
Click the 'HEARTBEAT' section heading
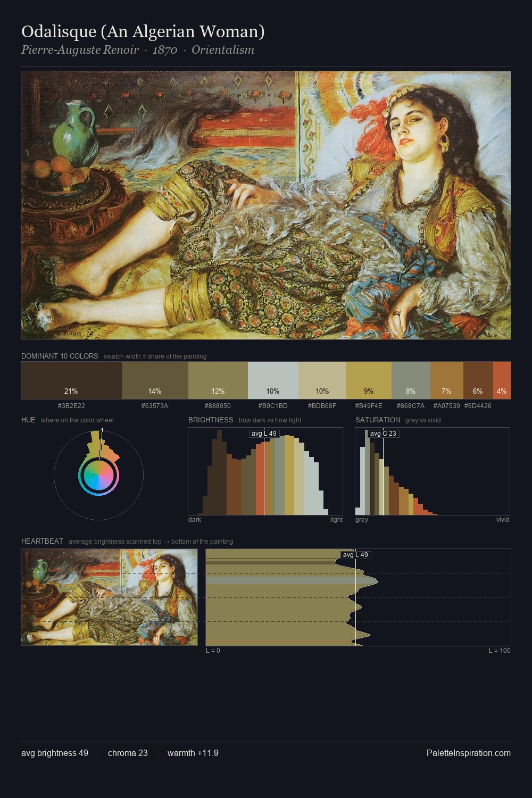pos(42,542)
